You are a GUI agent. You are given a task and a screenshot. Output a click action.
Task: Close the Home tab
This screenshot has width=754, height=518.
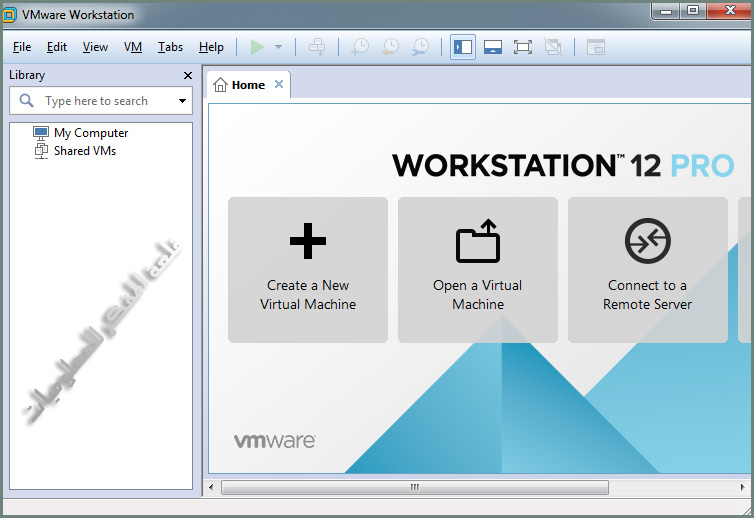coord(279,84)
